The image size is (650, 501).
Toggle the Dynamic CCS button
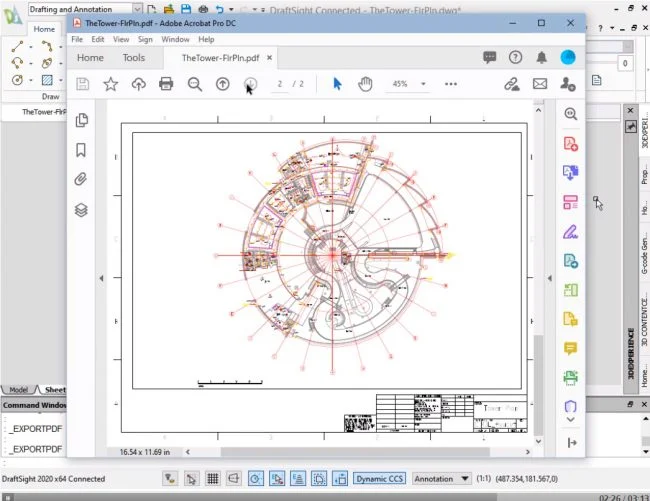[380, 479]
